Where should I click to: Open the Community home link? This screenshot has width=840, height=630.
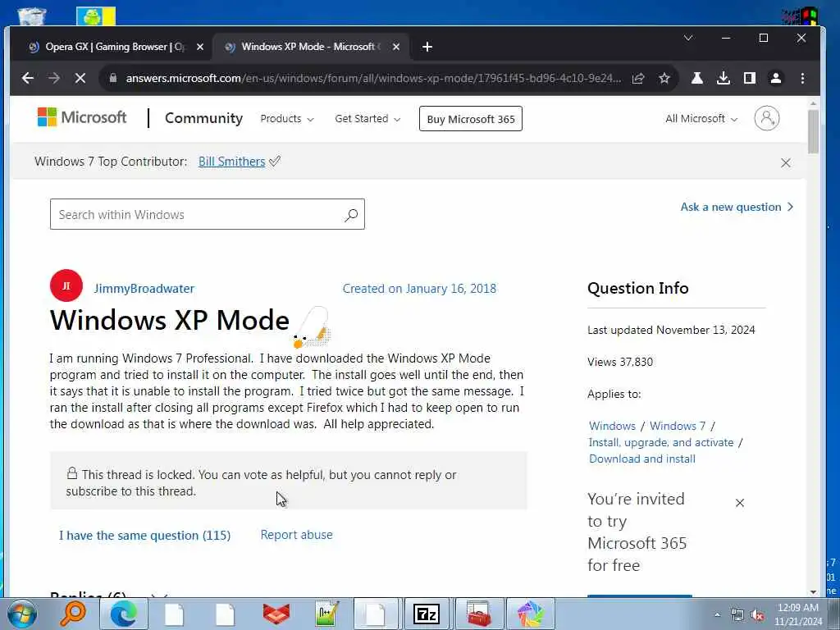[x=203, y=118]
